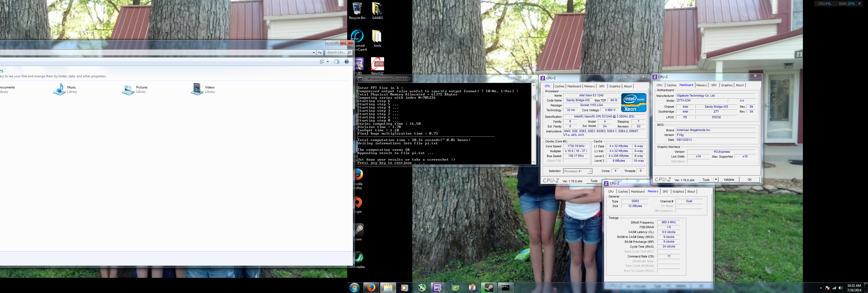
Task: Open the change view dropdown arrow in Libraries
Action: click(x=327, y=62)
